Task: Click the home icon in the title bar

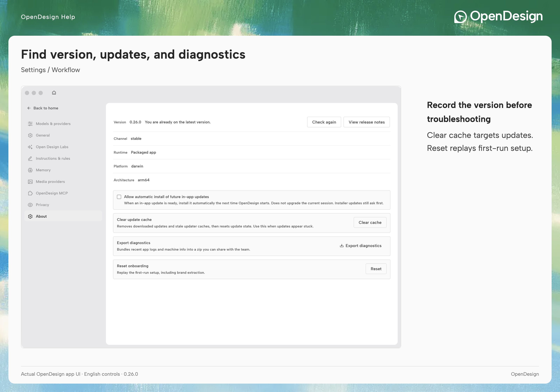Action: [x=54, y=93]
